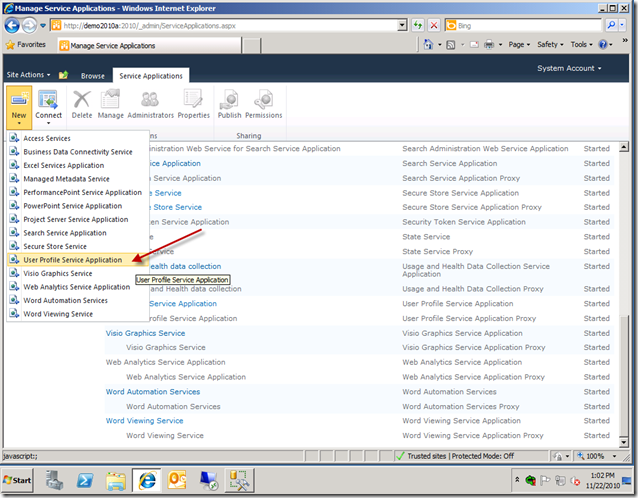Screen dimensions: 638x498
Task: Click the Administrators ribbon icon
Action: coord(150,105)
